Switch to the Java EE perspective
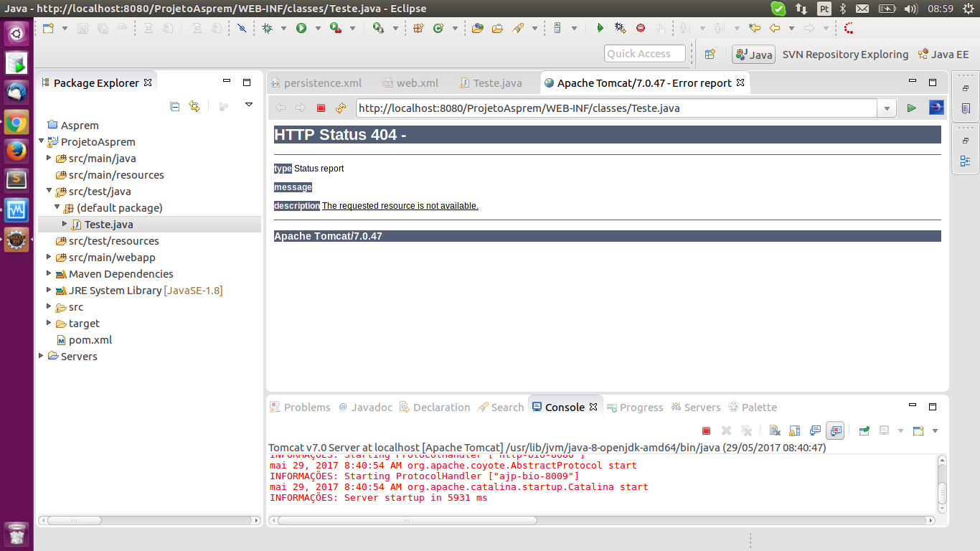 click(x=943, y=55)
